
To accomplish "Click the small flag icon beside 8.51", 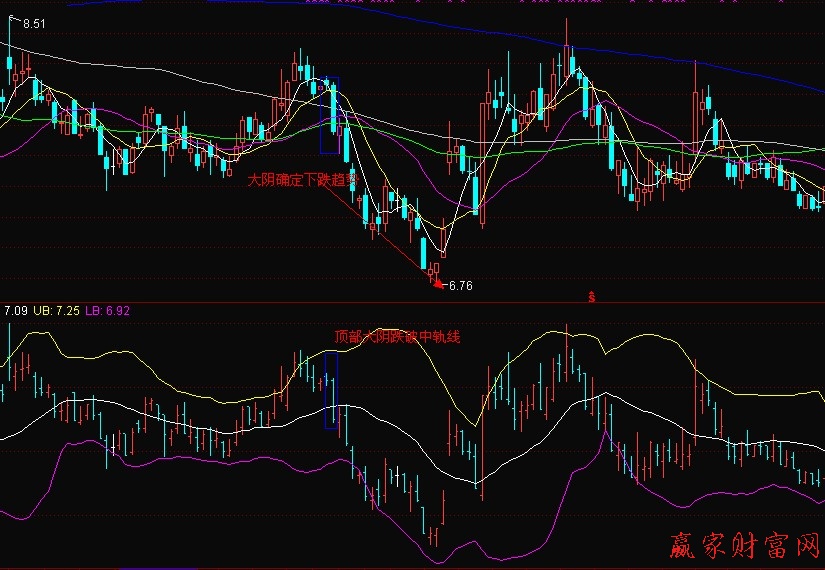I will point(13,18).
